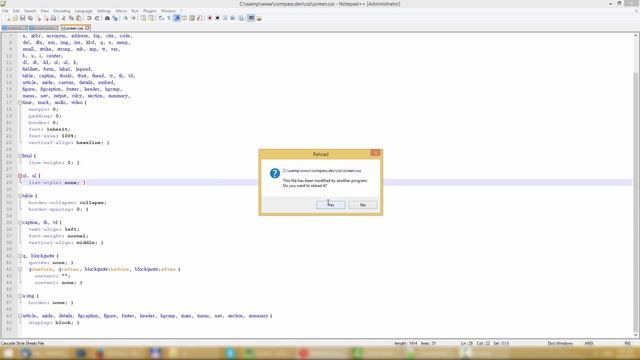This screenshot has height=360, width=640.
Task: Open the Settings menu
Action: coord(104,11)
